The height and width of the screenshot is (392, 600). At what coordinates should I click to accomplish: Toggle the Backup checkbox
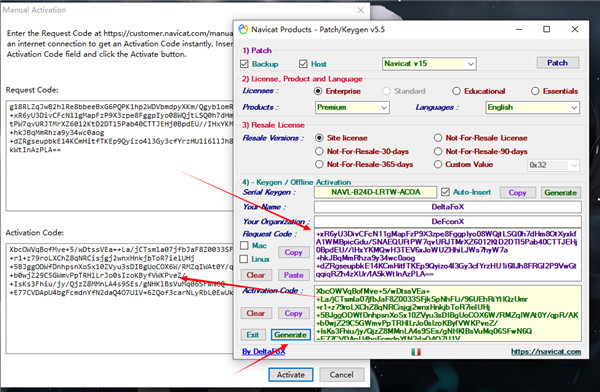[x=244, y=64]
